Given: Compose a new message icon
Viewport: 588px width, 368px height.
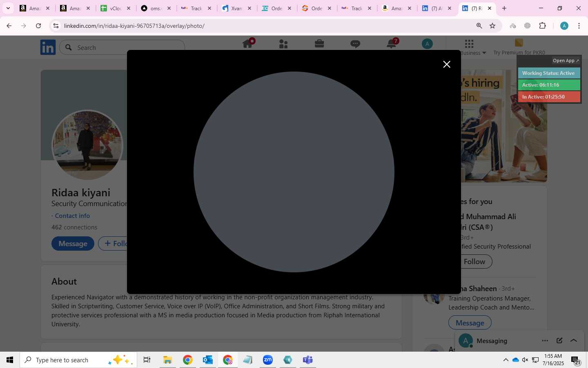Looking at the screenshot, I should click(559, 341).
